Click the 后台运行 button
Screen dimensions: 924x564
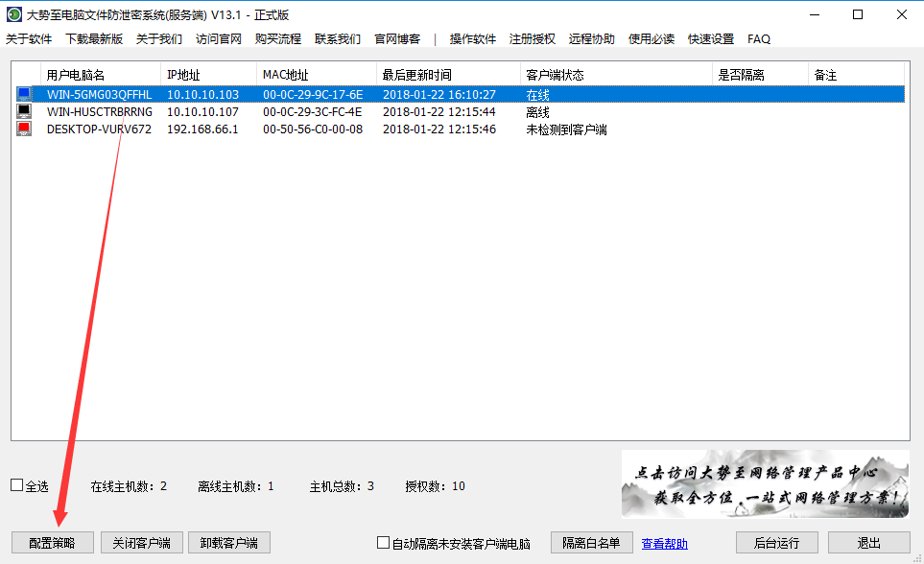[x=776, y=543]
